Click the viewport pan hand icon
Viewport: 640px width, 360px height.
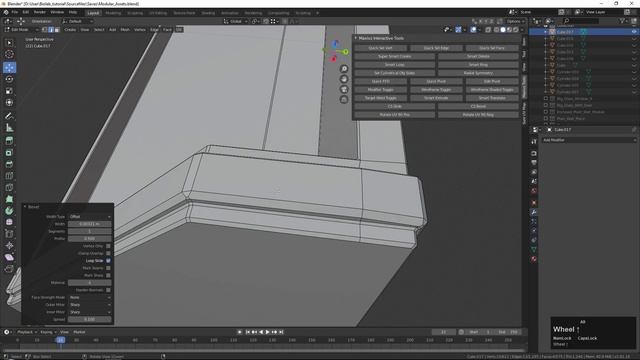point(344,79)
